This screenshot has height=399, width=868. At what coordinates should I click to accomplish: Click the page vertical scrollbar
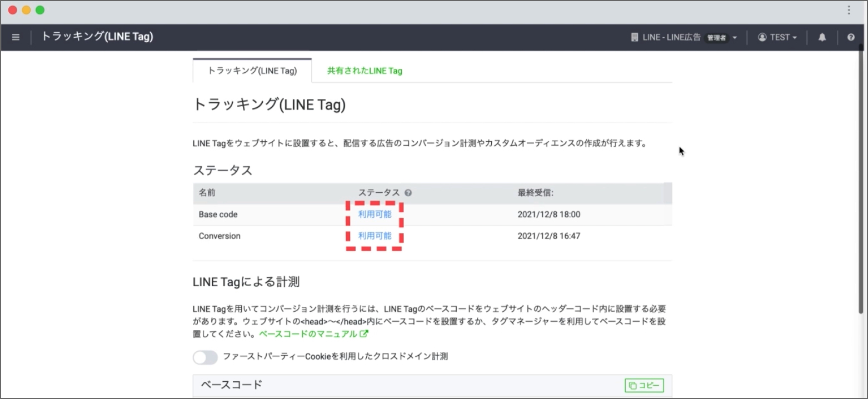[x=861, y=183]
